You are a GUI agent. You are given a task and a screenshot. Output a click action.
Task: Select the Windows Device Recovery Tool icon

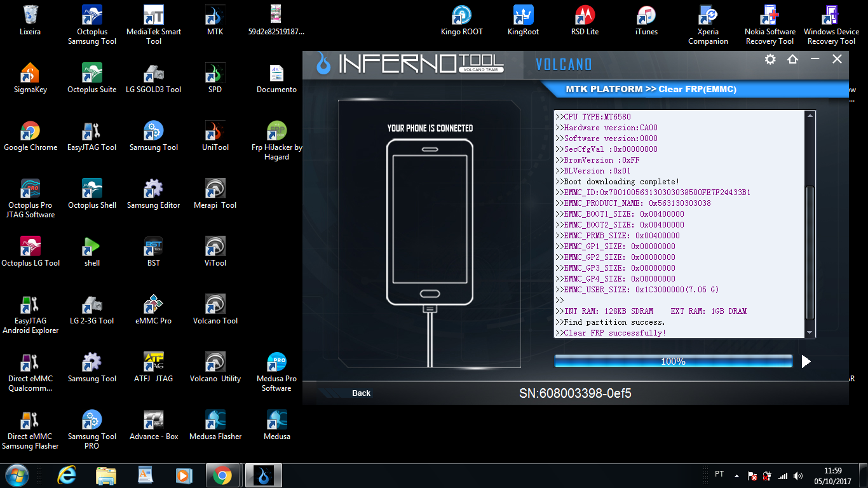831,25
